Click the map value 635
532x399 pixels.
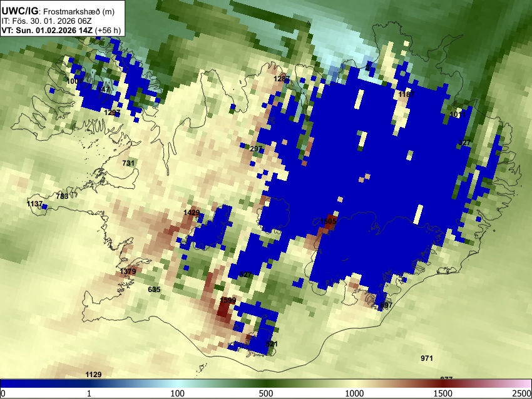(x=154, y=290)
